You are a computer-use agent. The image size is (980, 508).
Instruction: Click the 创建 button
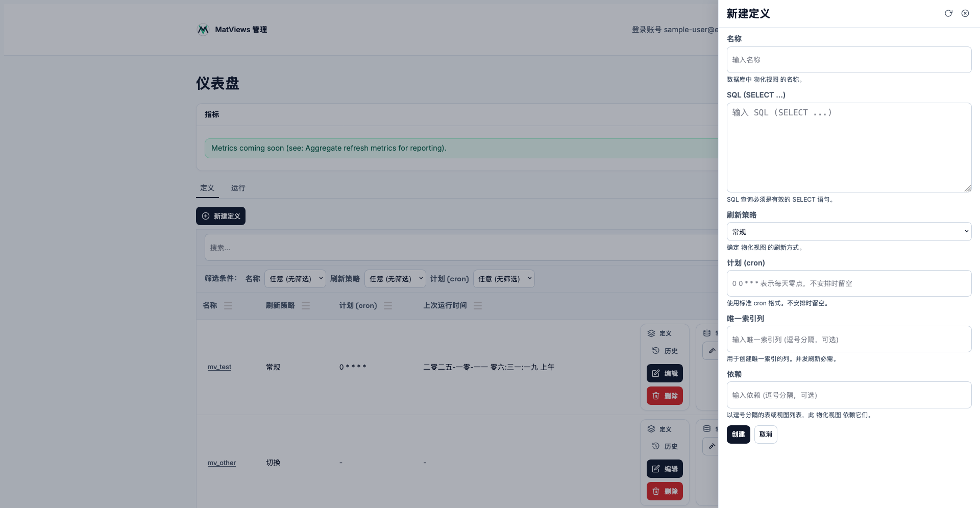738,434
